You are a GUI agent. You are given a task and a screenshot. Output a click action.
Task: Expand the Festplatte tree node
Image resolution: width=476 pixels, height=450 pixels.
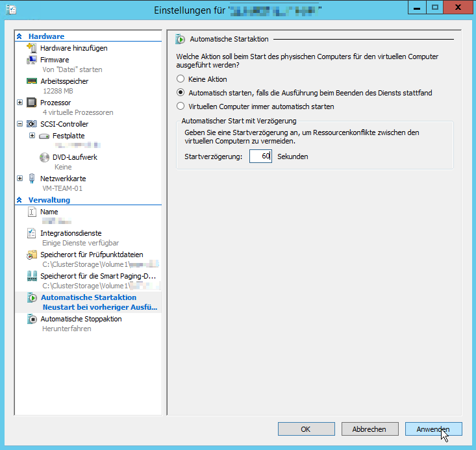(32, 136)
